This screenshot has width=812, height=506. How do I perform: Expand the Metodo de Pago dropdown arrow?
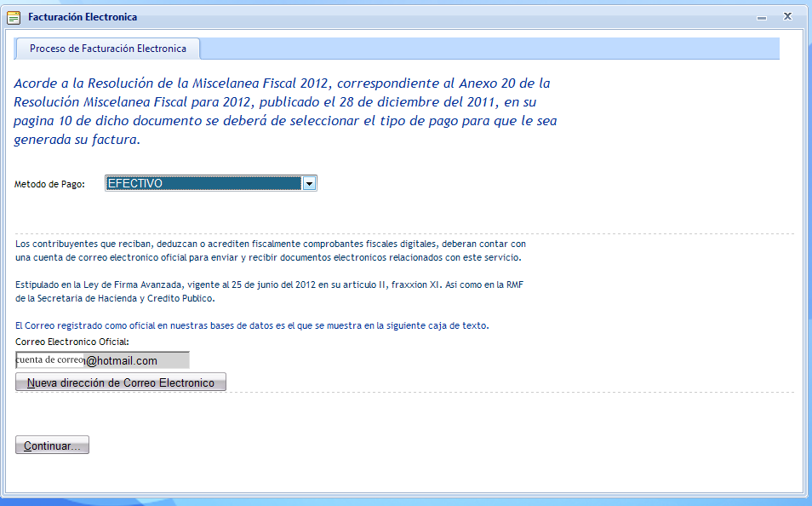tap(309, 183)
